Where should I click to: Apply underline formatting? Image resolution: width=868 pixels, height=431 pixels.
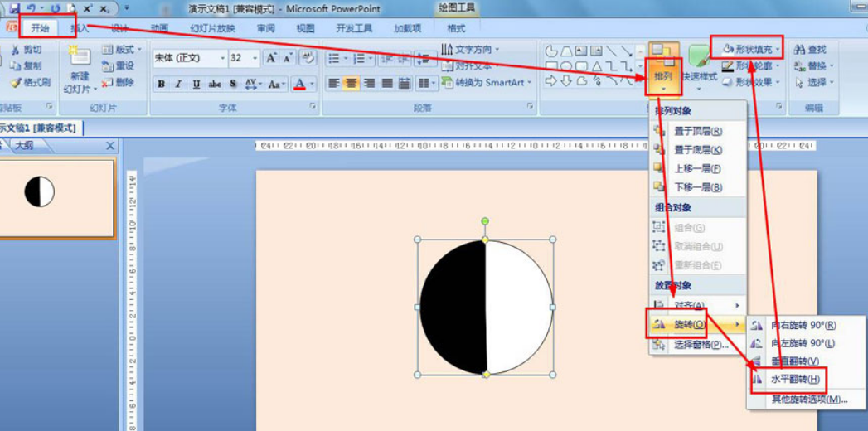(196, 84)
